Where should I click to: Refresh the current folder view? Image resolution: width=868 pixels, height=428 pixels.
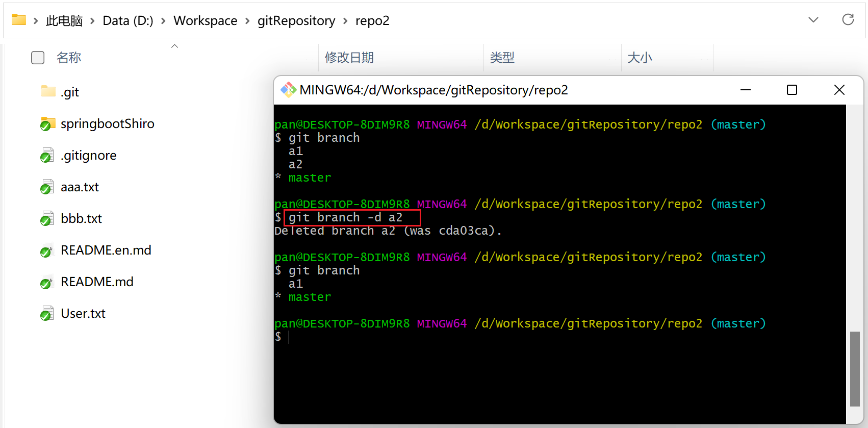848,20
